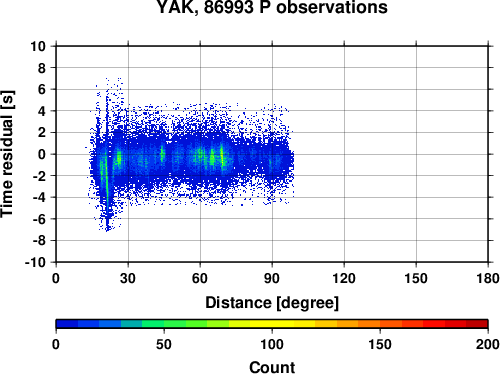Click the green segment of the colorbar
This screenshot has height=374, width=500.
pyautogui.click(x=175, y=324)
